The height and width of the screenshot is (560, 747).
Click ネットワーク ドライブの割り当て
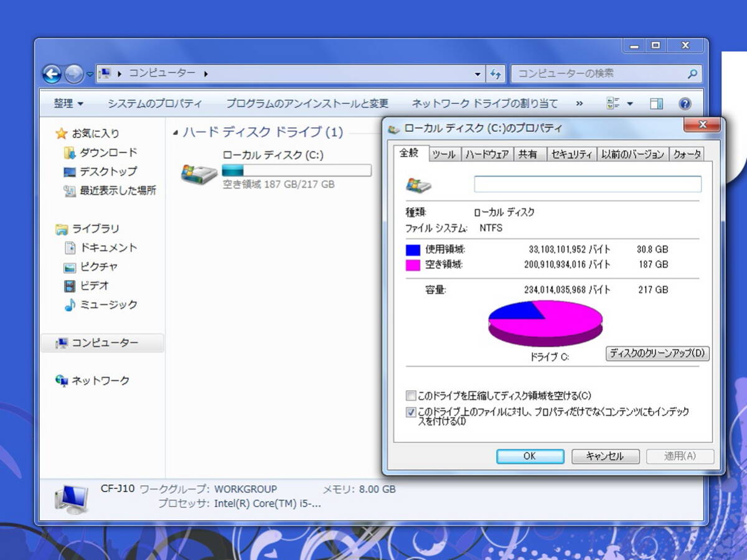pos(485,103)
